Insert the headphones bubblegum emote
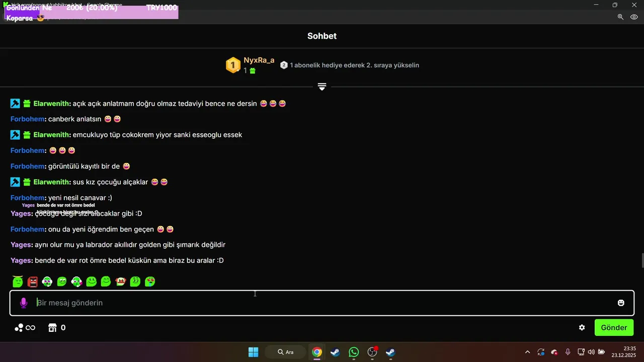 point(76,282)
